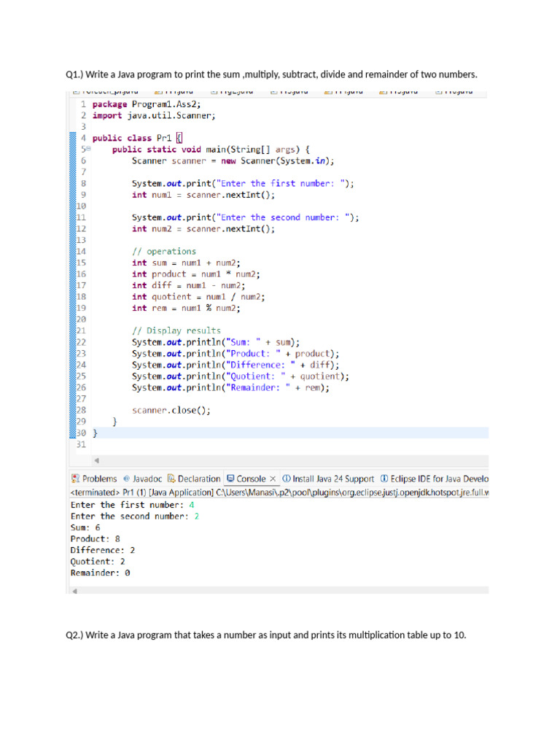Select the Declaration view tab
Screen dimensions: 560x747
tap(194, 479)
